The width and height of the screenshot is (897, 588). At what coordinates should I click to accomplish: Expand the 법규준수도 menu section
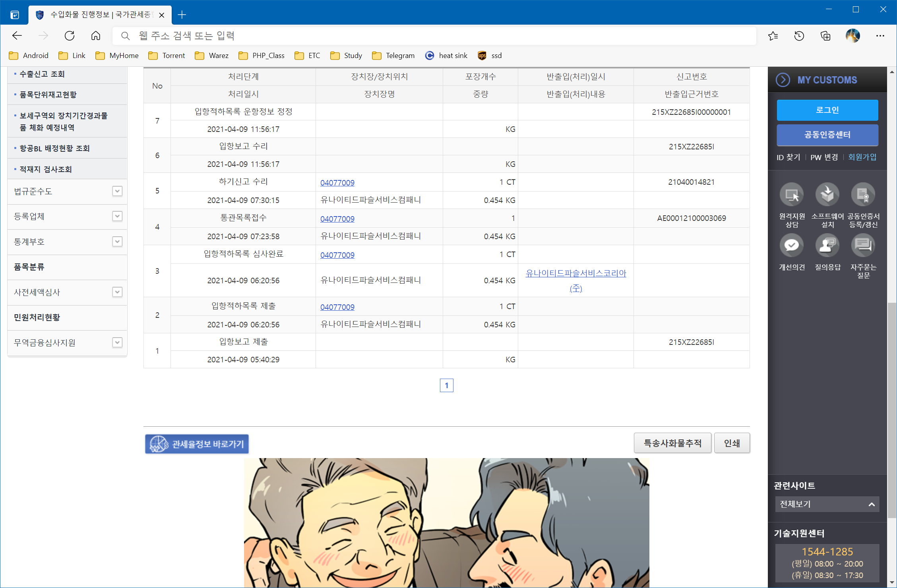(x=117, y=191)
